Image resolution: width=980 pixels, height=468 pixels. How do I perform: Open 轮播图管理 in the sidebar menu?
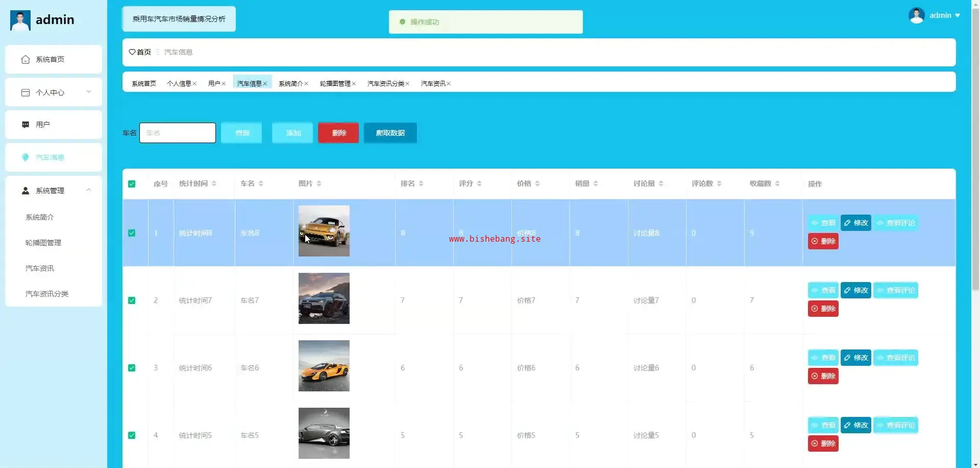click(43, 243)
